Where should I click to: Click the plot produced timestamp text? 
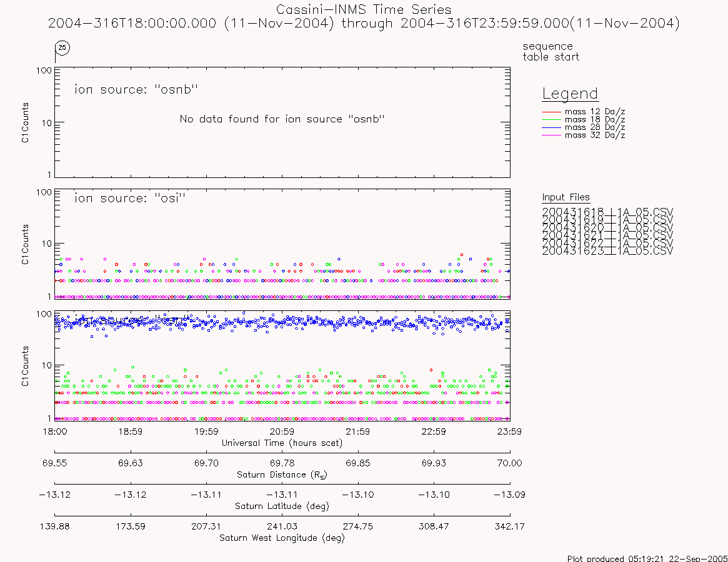click(647, 558)
